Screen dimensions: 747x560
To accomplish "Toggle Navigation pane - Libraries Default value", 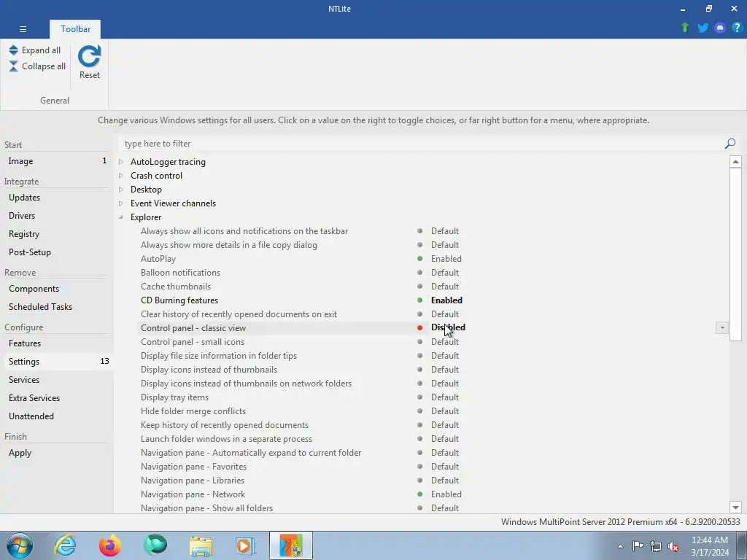I will tap(444, 481).
